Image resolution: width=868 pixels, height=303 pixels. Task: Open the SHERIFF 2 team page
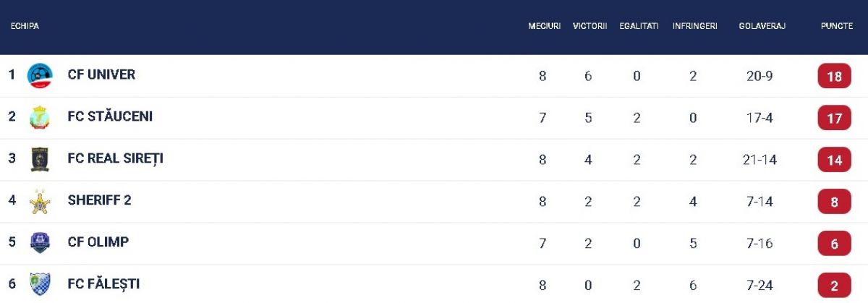click(99, 200)
